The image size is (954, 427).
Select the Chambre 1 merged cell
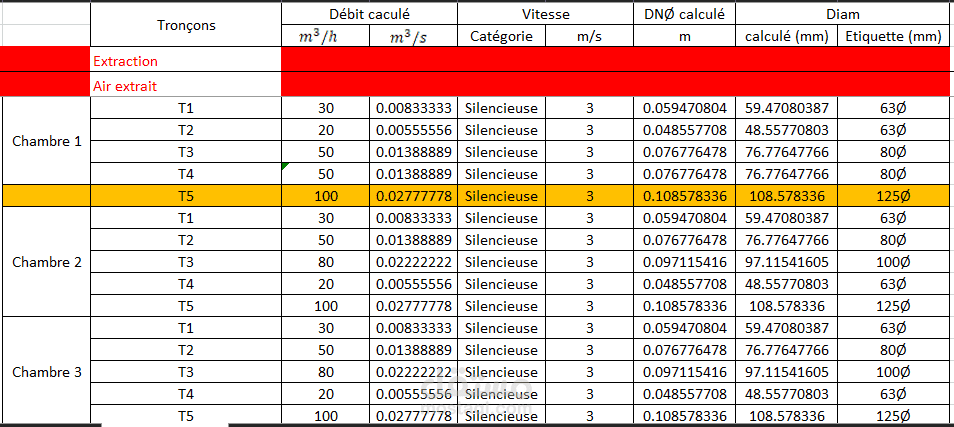pos(47,141)
